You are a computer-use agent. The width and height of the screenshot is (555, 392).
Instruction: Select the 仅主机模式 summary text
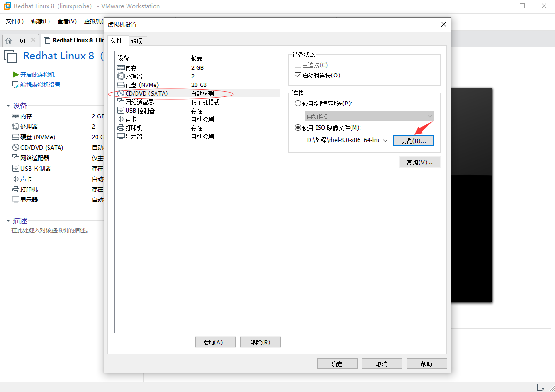click(205, 102)
